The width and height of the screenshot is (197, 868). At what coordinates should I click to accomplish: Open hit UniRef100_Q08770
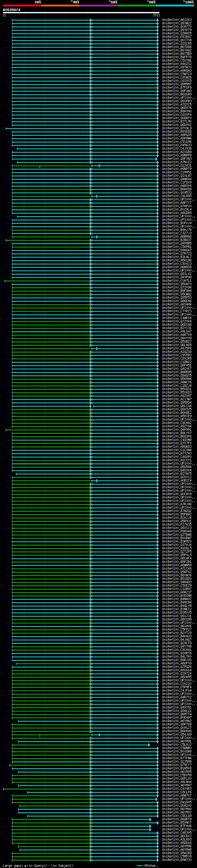tap(177, 26)
